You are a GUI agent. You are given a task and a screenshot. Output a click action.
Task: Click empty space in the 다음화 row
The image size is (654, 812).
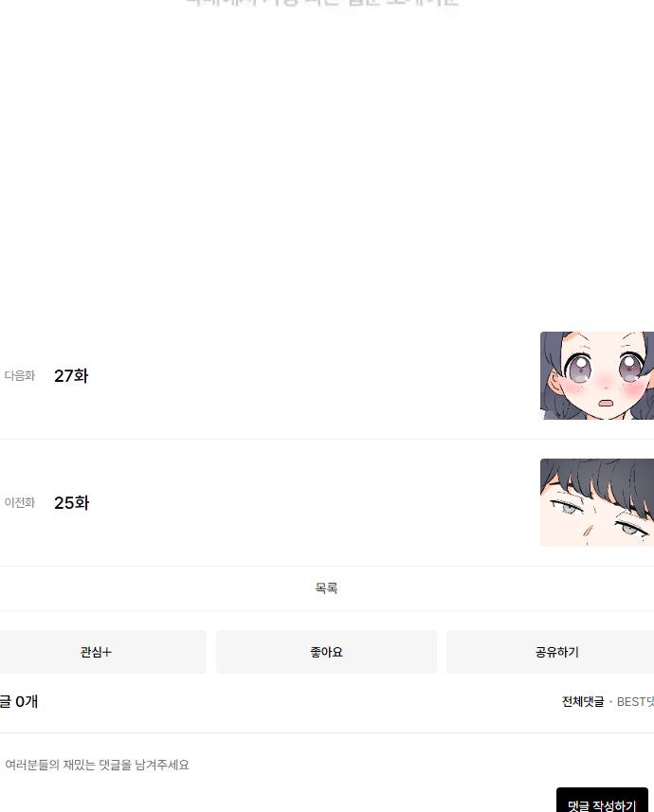(311, 375)
